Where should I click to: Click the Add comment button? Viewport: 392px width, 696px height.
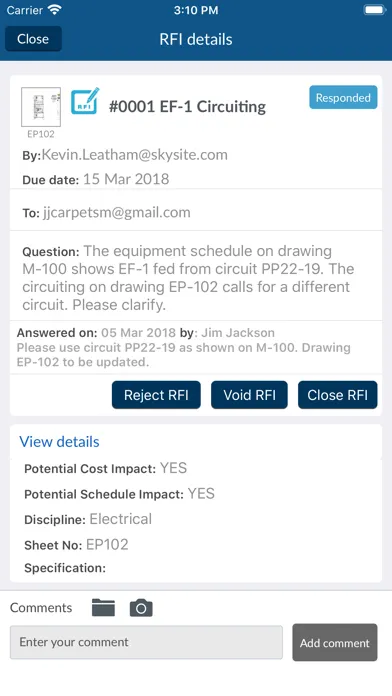(x=335, y=643)
